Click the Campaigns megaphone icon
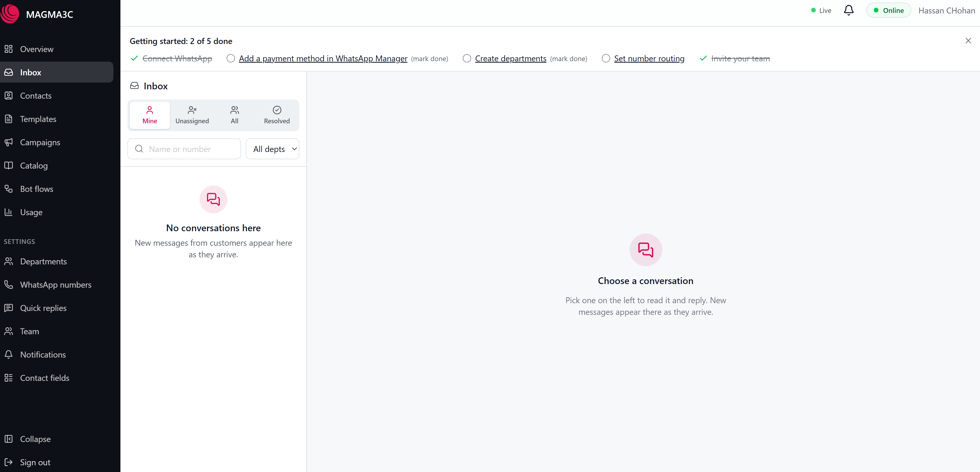Screen dimensions: 980x472 (9, 142)
